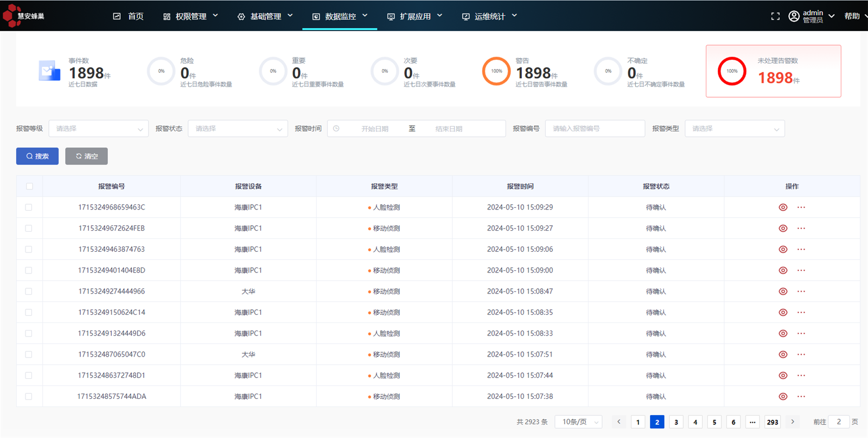Image resolution: width=868 pixels, height=438 pixels.
Task: Click the blue 搜索 button
Action: pyautogui.click(x=37, y=156)
